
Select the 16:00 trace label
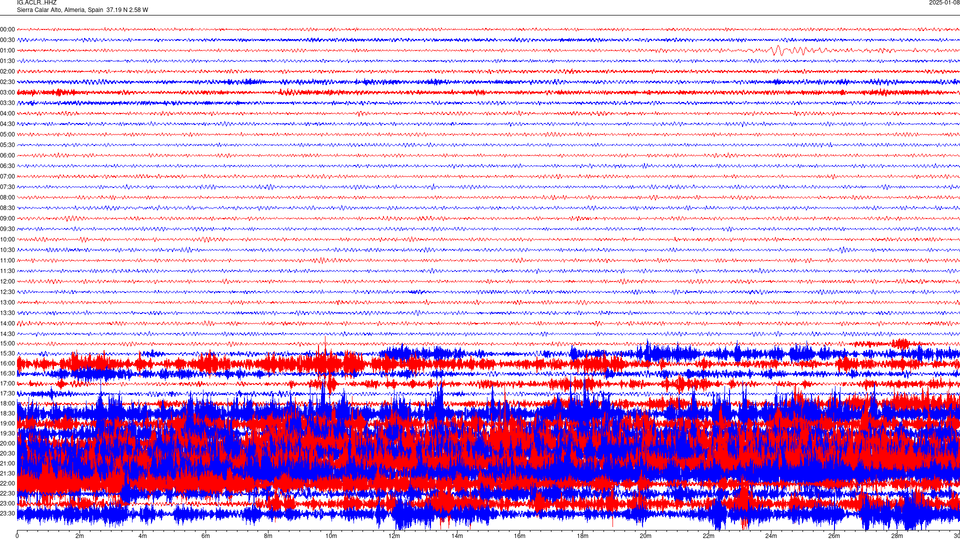click(x=7, y=364)
